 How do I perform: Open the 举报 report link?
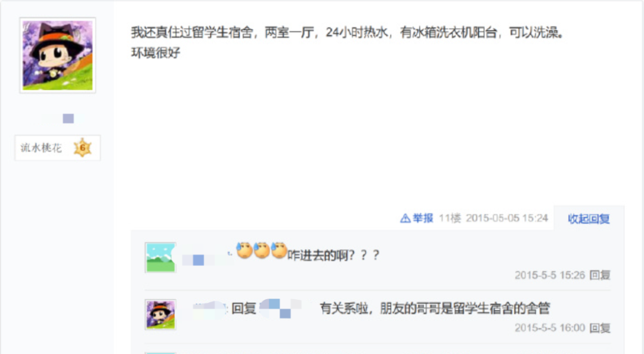pyautogui.click(x=423, y=218)
